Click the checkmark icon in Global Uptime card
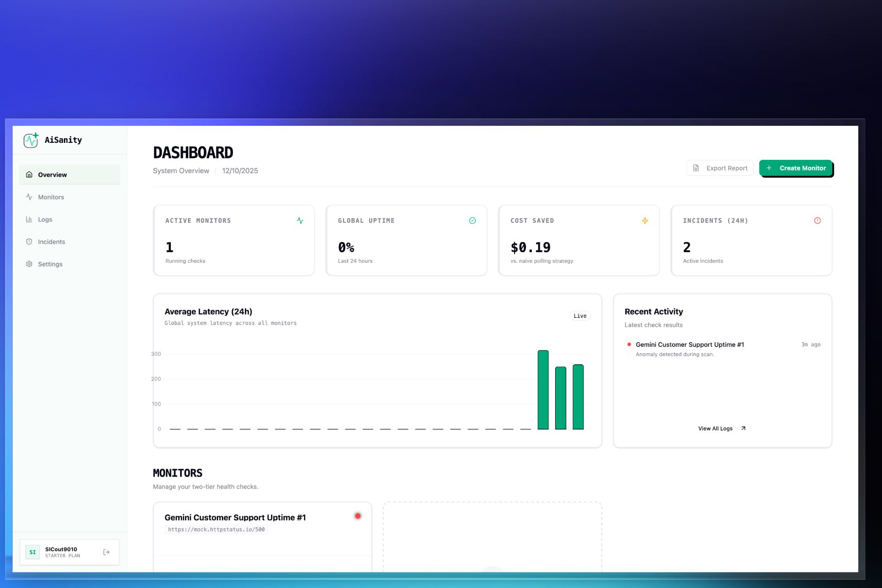Screen dimensions: 882x588 (472, 221)
